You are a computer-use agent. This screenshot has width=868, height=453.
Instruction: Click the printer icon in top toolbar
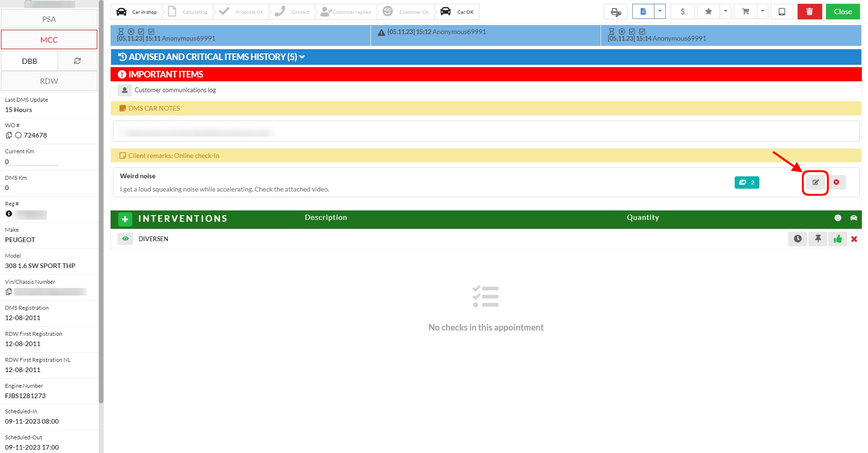point(616,12)
